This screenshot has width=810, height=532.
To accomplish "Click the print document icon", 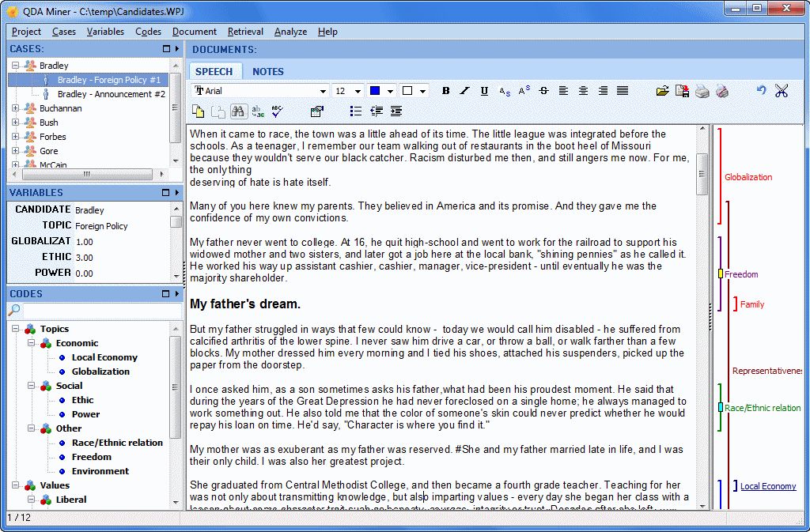I will point(701,91).
